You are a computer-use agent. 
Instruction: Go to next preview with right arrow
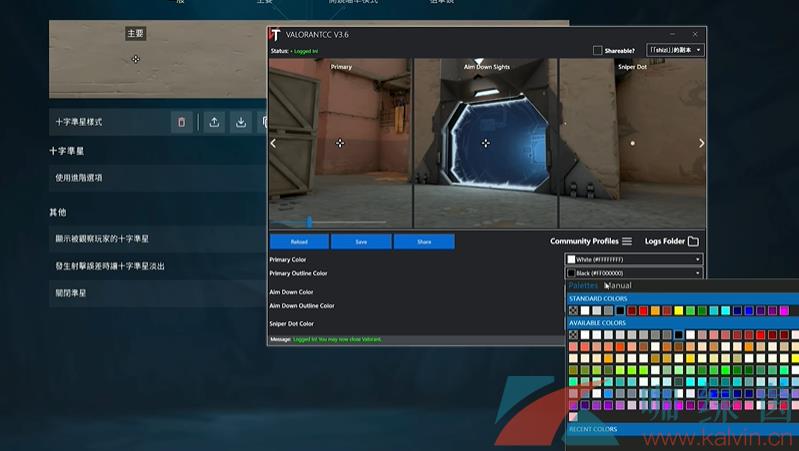(701, 143)
